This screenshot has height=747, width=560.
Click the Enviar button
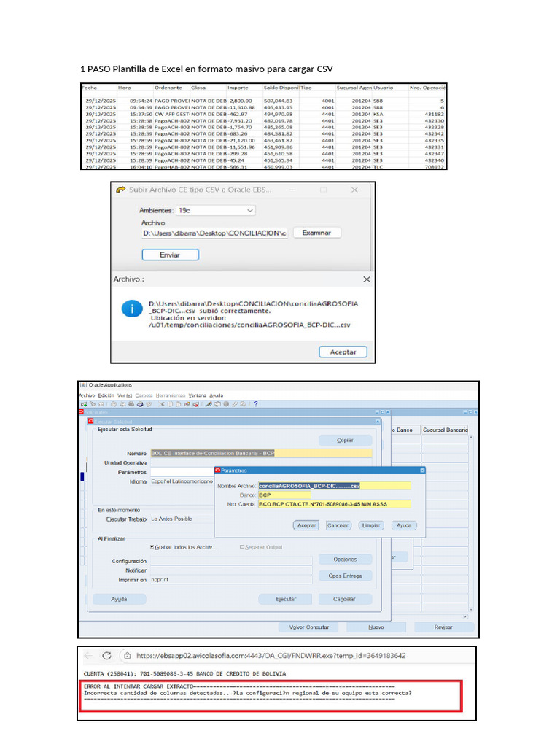170,255
